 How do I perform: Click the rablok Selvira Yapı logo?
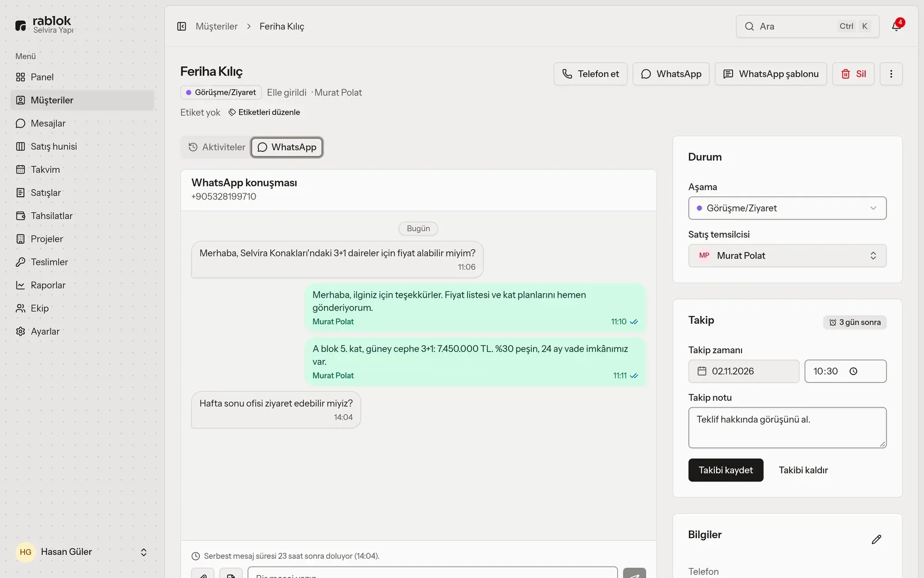45,25
